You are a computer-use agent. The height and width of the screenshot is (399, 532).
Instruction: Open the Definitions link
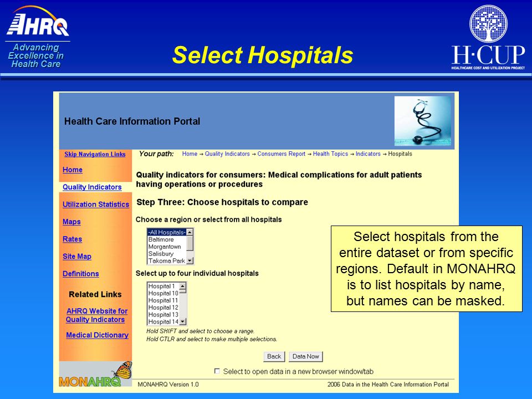click(x=81, y=273)
